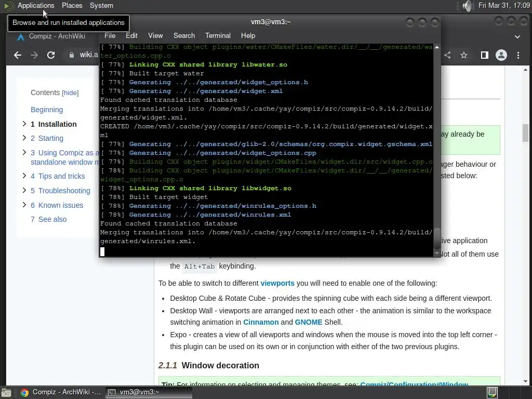
Task: Click the padlock site info icon
Action: click(72, 55)
